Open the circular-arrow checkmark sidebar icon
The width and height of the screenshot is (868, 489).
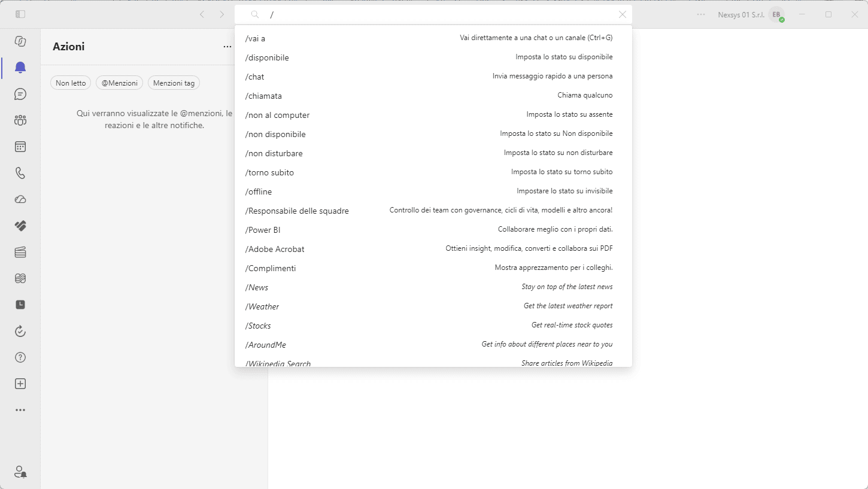[20, 331]
